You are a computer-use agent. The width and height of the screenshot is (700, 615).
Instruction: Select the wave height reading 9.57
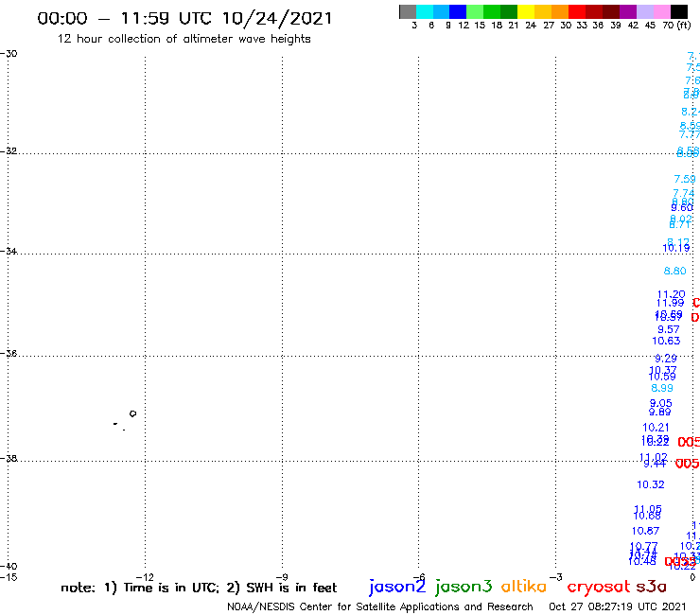[x=668, y=329]
